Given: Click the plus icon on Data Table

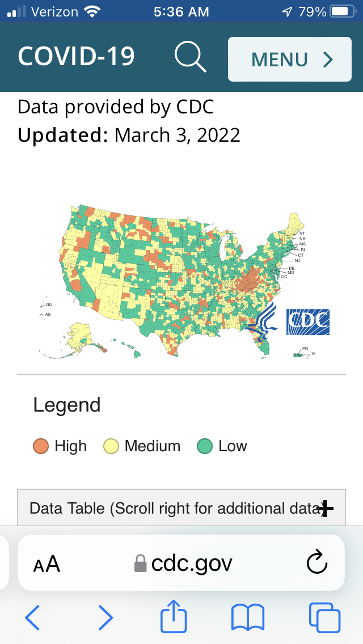Looking at the screenshot, I should tap(326, 509).
